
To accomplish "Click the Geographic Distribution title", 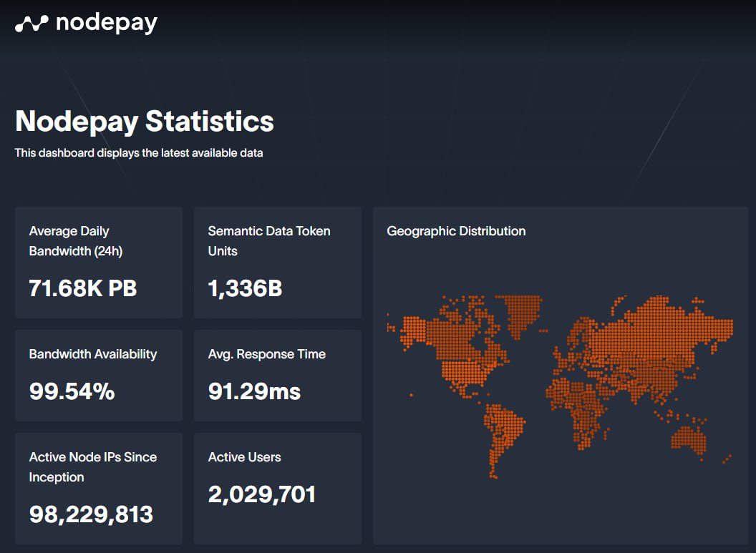I will 456,231.
